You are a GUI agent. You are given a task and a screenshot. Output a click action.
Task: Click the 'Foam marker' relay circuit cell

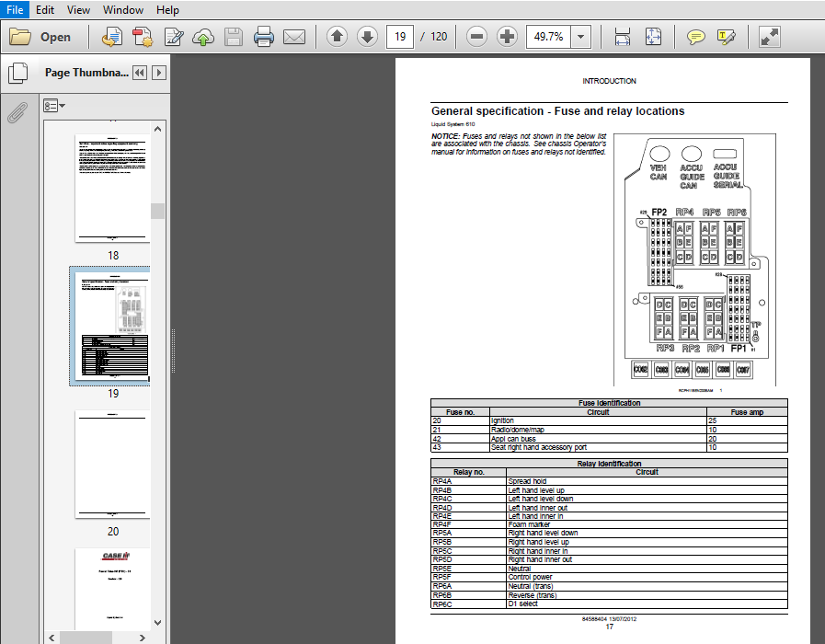[x=647, y=524]
